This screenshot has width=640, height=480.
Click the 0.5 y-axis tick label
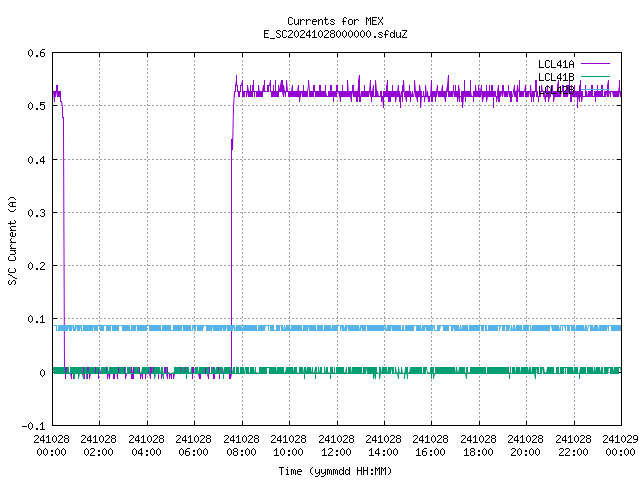(x=36, y=106)
